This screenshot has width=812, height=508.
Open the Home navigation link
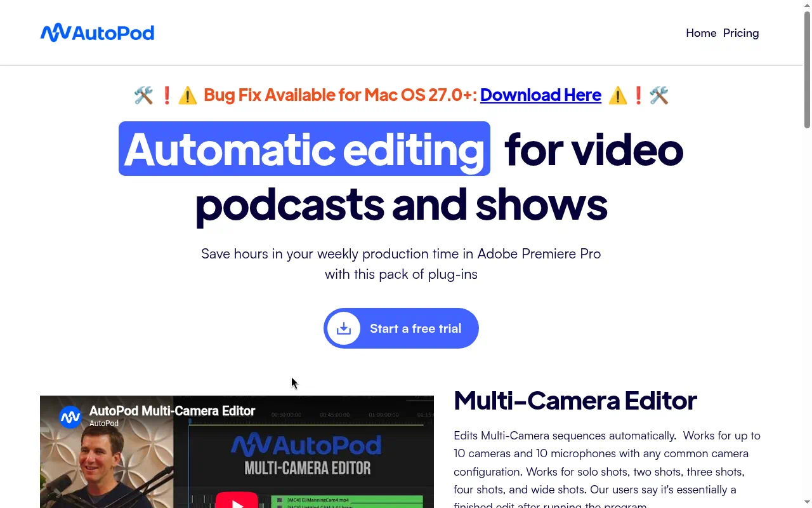coord(701,33)
